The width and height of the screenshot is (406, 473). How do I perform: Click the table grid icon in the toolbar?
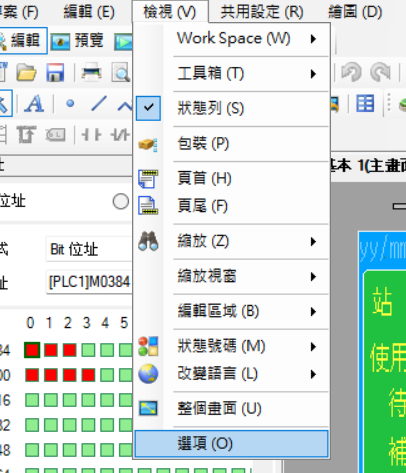[x=365, y=103]
